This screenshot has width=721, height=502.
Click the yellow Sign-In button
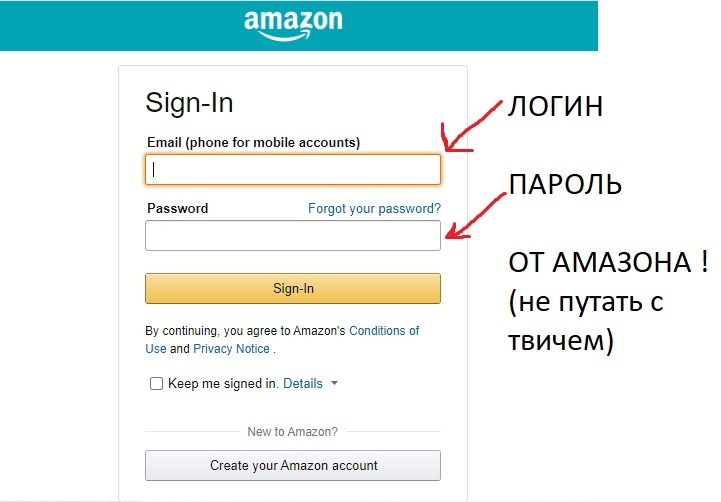click(x=293, y=288)
